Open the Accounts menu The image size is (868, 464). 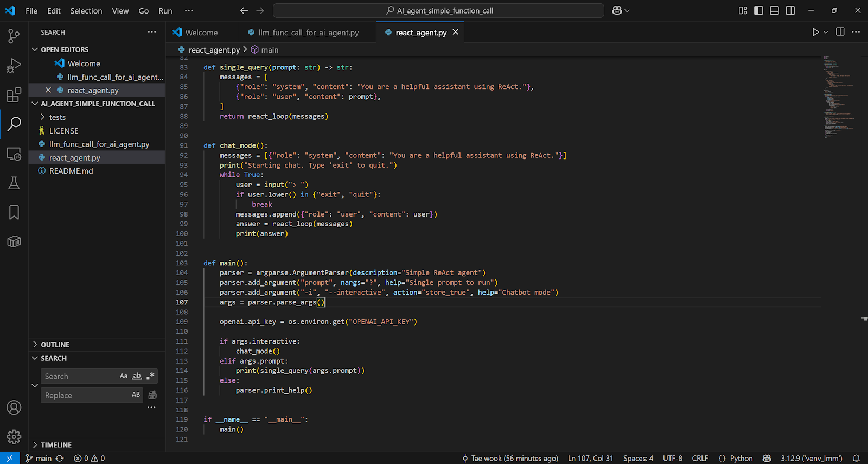14,408
